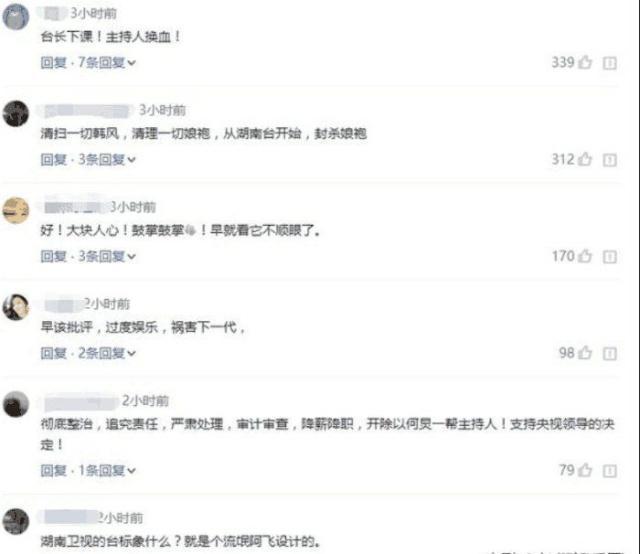Like the comment with 170 likes

585,256
